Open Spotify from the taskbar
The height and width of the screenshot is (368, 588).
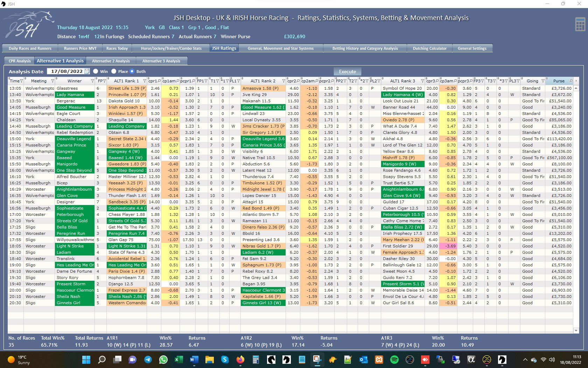click(394, 360)
